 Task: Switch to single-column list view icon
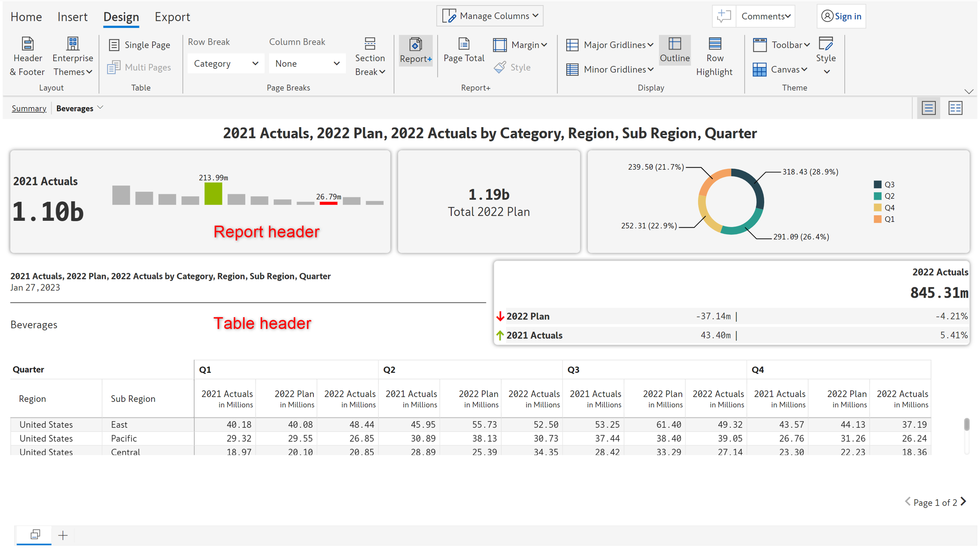(x=928, y=108)
